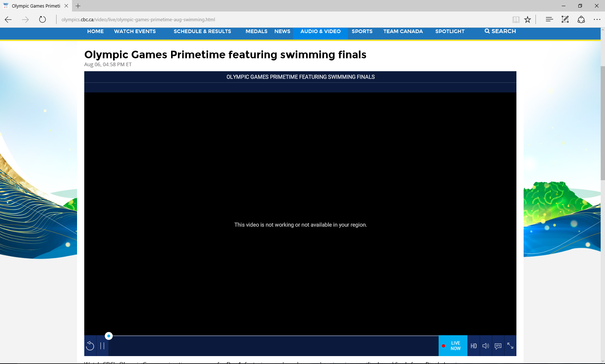Click the SEARCH magnifier button
The image size is (605, 364).
point(500,31)
